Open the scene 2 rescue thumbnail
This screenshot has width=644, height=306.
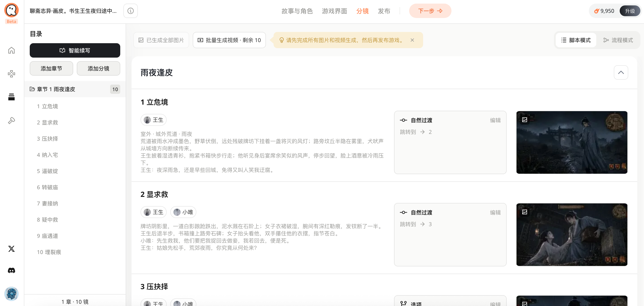572,234
